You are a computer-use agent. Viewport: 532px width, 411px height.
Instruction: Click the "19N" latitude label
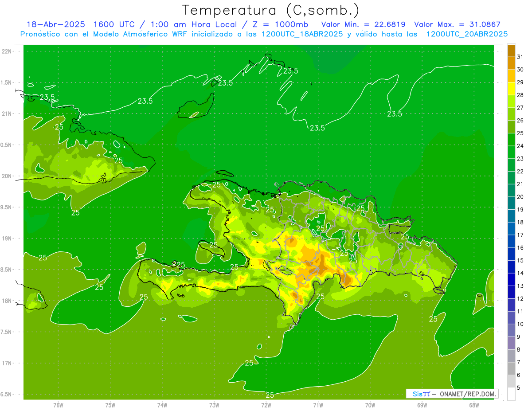[x=7, y=239]
